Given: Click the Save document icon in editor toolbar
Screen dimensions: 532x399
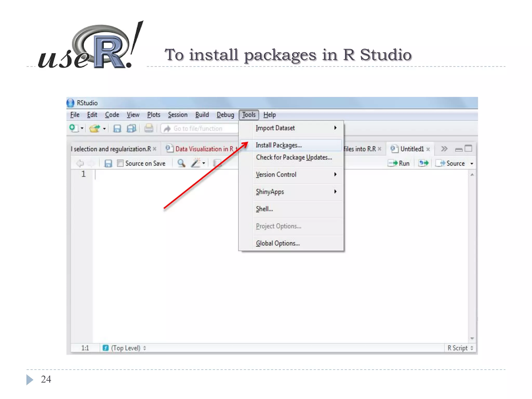Looking at the screenshot, I should 108,163.
